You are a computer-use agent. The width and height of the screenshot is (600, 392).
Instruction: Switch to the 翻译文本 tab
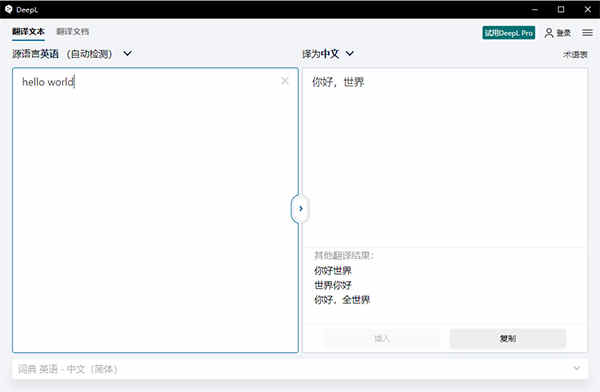click(28, 32)
